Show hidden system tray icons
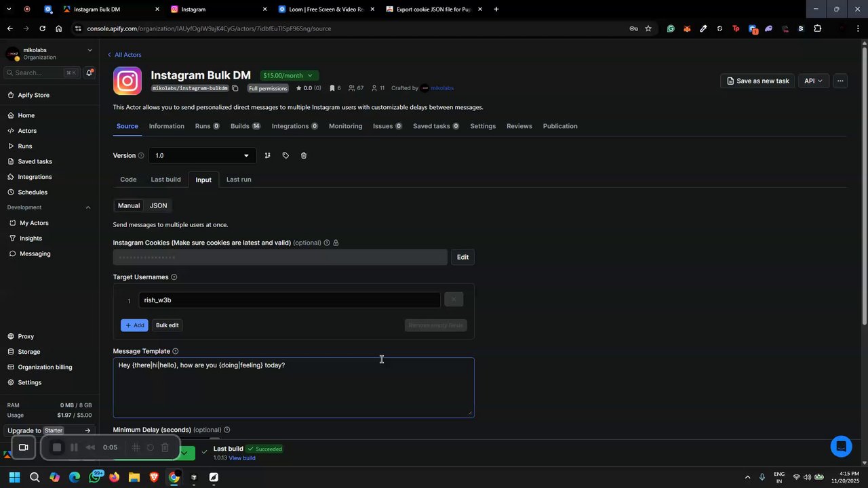This screenshot has height=488, width=868. (748, 477)
